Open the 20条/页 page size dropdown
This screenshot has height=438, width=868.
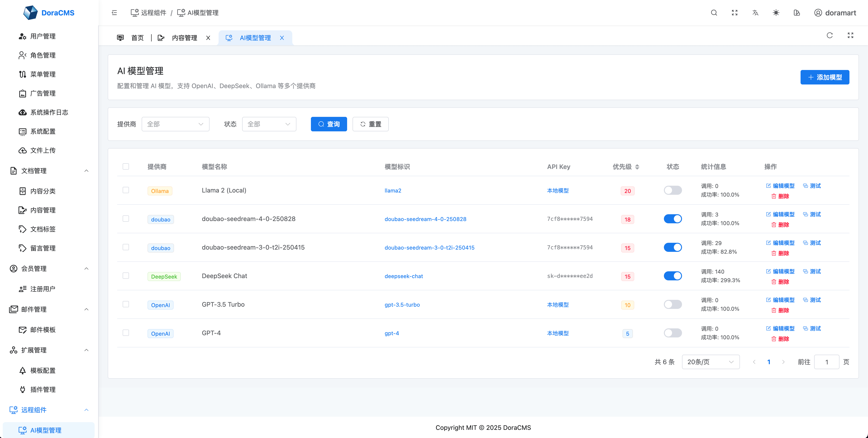tap(710, 362)
